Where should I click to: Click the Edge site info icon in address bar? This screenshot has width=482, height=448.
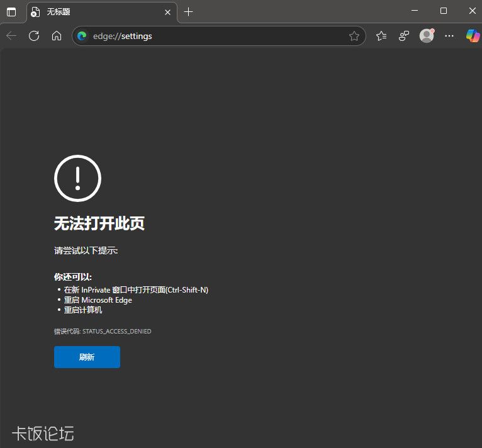pyautogui.click(x=82, y=36)
